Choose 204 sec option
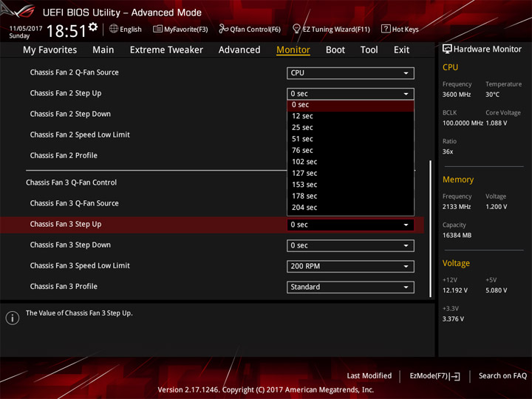 pos(350,208)
